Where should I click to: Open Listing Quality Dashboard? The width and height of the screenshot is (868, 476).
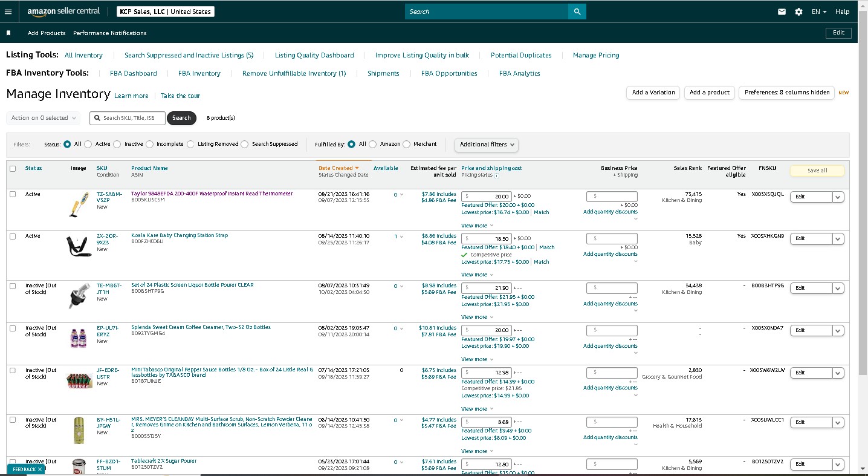314,55
